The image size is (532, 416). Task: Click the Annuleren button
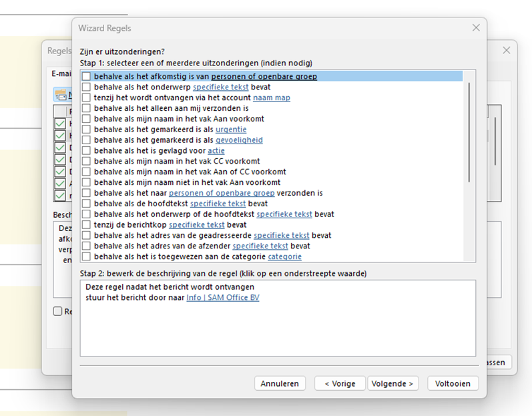[x=280, y=383]
